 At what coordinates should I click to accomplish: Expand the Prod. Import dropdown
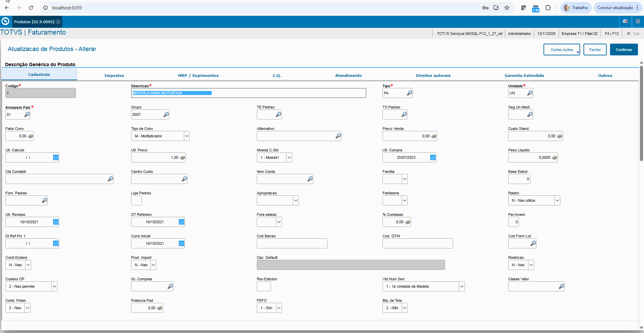(x=153, y=265)
